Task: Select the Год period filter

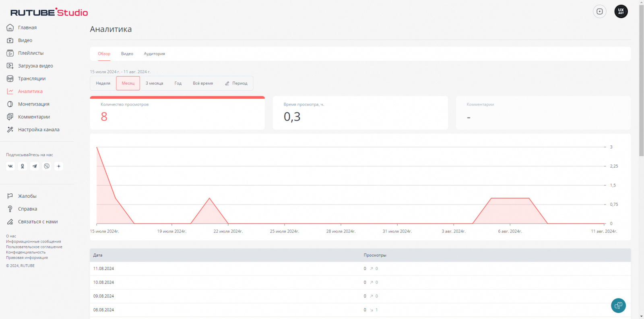Action: click(x=178, y=83)
